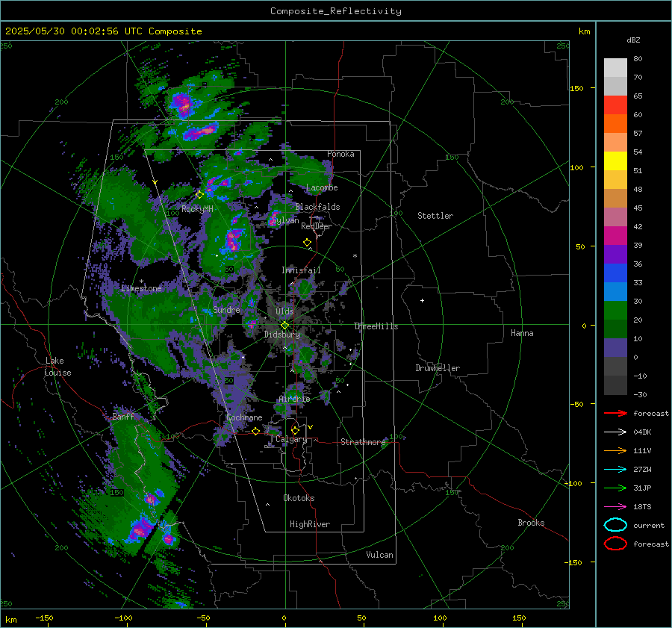The height and width of the screenshot is (628, 672).
Task: Click the yellow diamond marker below Cochrane
Action: [255, 431]
